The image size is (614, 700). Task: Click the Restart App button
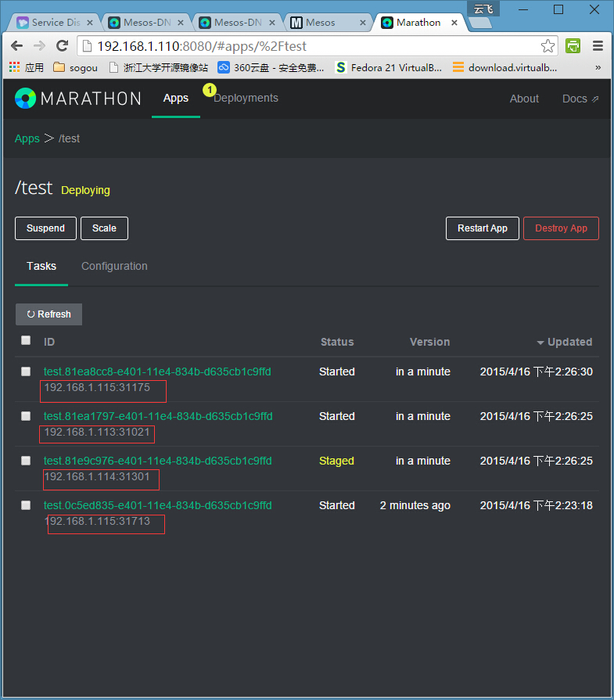pos(483,228)
